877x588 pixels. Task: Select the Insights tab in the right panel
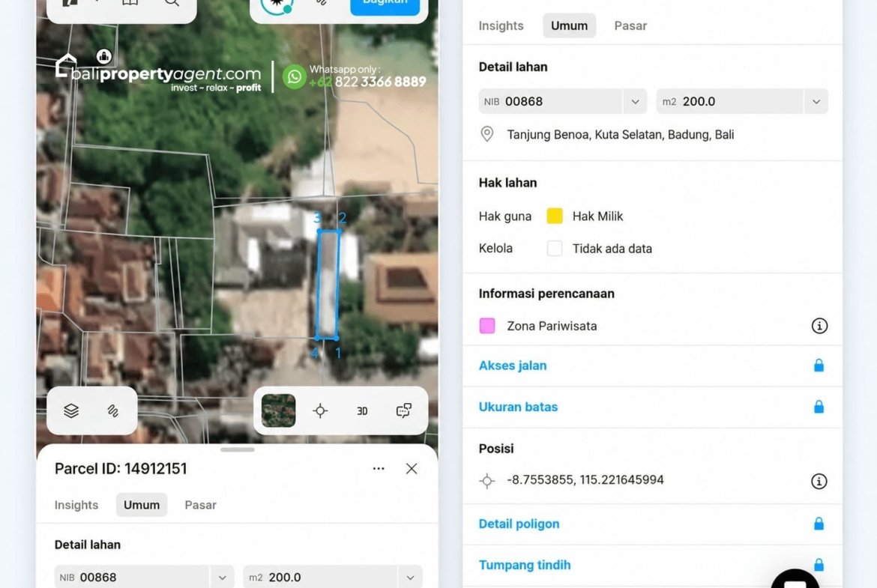[501, 25]
